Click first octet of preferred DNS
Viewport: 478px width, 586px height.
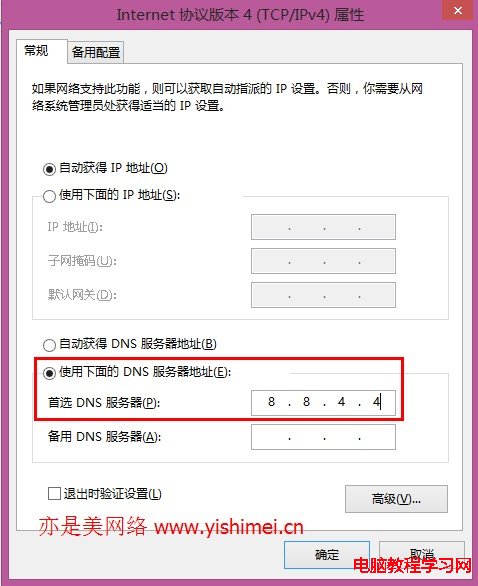272,402
